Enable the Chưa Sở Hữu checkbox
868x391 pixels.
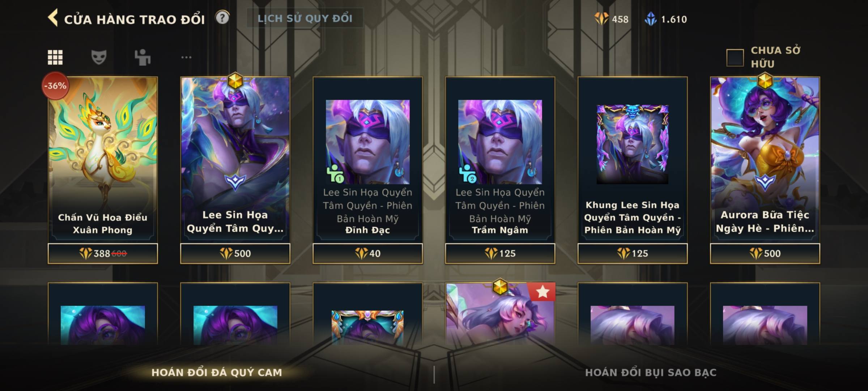tap(735, 58)
